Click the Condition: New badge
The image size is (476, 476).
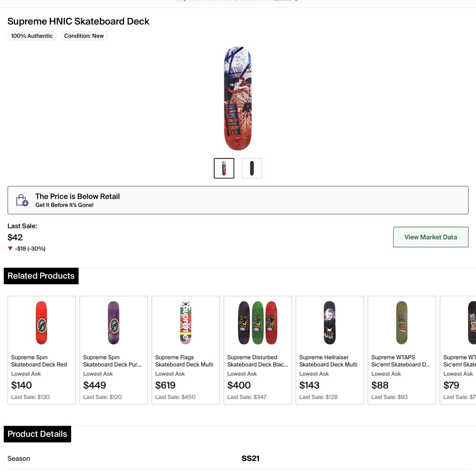pos(84,36)
